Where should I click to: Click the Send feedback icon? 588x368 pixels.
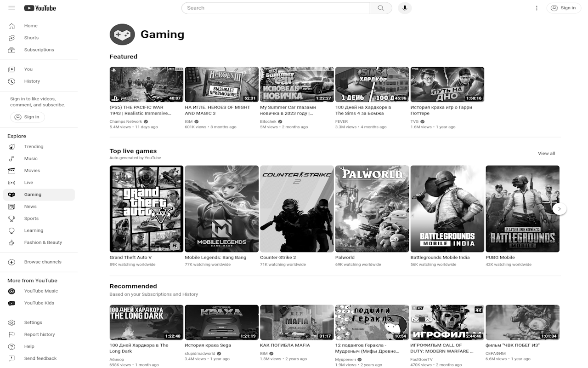(x=12, y=358)
